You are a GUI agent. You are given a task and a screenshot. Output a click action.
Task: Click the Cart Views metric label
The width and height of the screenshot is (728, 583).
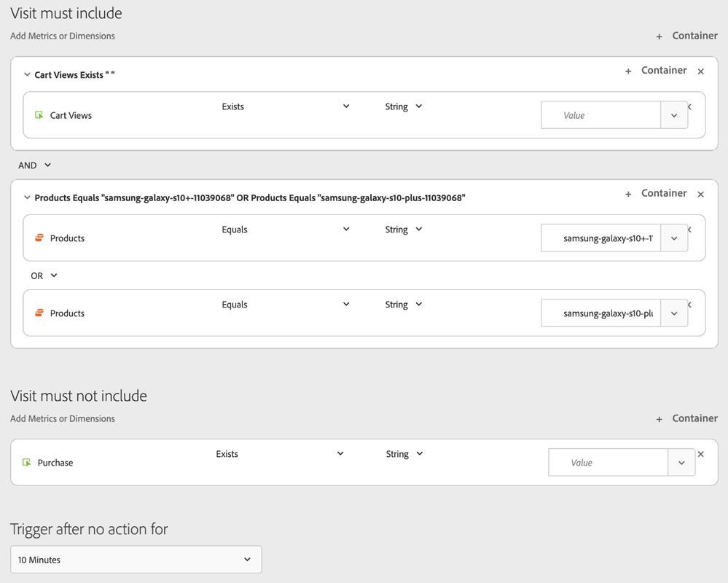point(71,115)
